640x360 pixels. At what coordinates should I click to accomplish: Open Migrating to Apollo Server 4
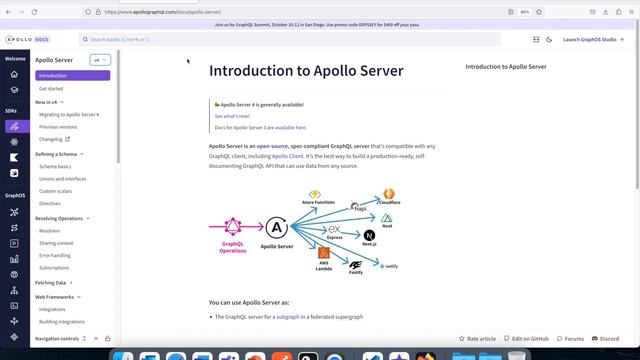point(69,115)
